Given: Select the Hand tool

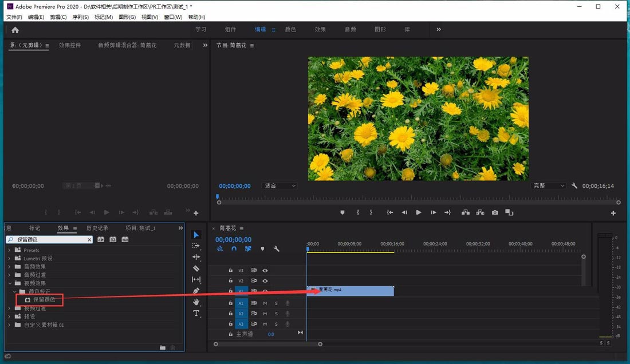Looking at the screenshot, I should pos(196,302).
